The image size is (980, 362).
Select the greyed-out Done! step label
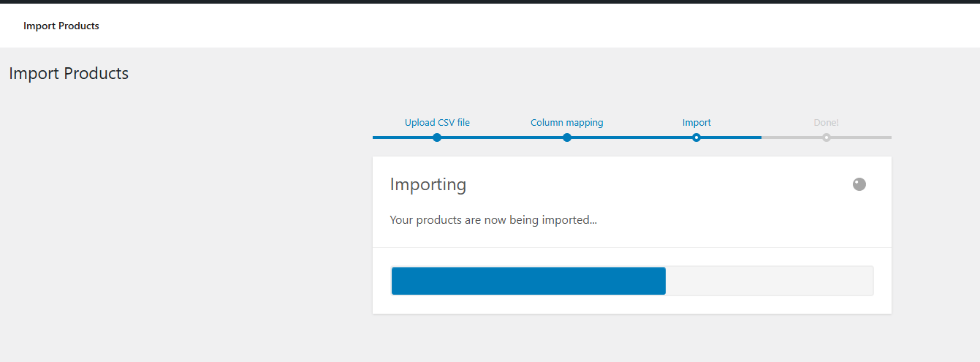point(827,123)
